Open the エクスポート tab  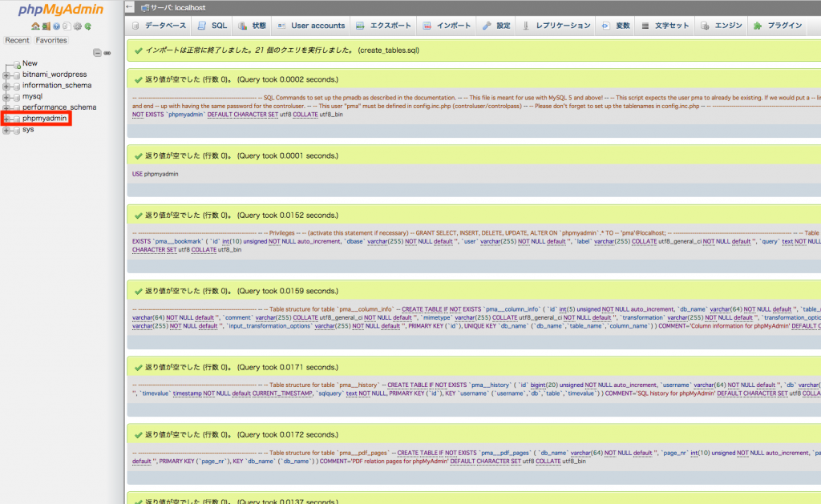(x=383, y=26)
